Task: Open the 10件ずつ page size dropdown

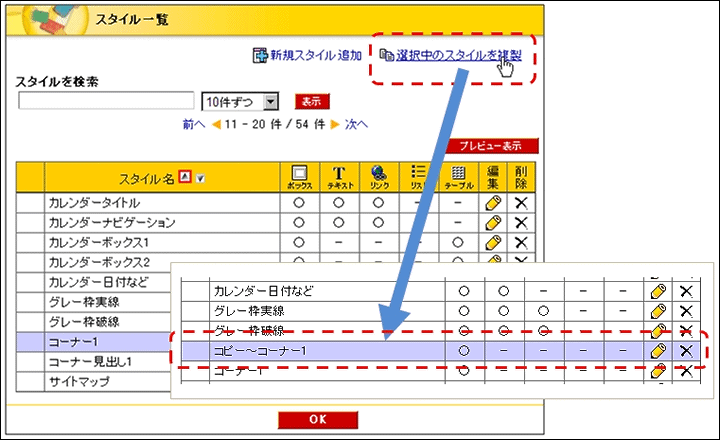Action: pyautogui.click(x=240, y=102)
